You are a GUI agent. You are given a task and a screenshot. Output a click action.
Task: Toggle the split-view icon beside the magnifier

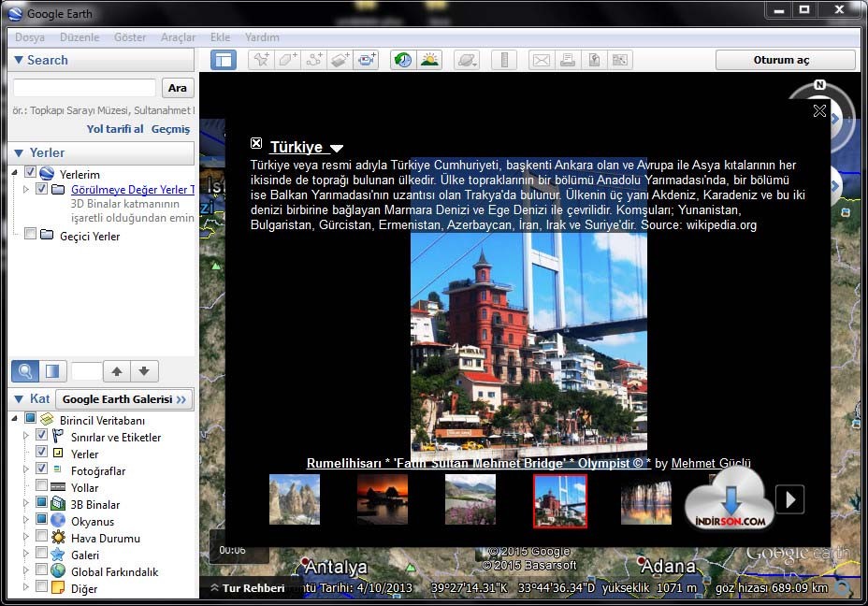point(52,370)
